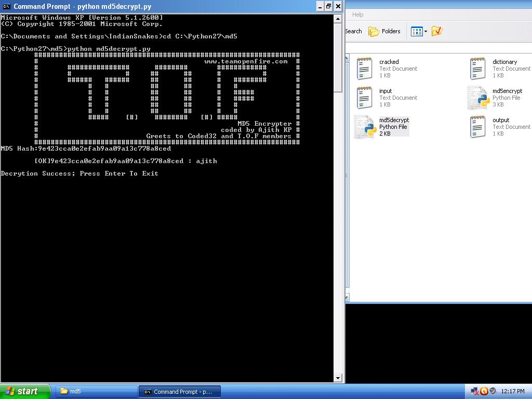The width and height of the screenshot is (532, 399).
Task: Click the orange application tray icon
Action: tap(483, 391)
